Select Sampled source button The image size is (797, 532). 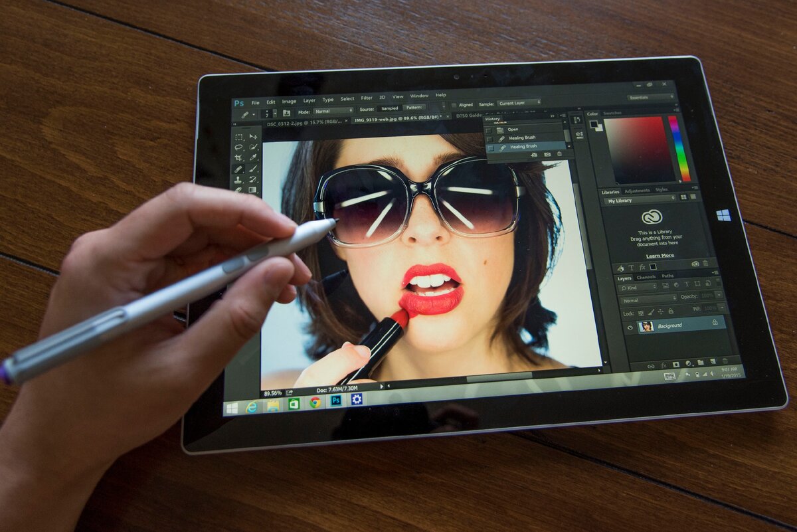[390, 108]
